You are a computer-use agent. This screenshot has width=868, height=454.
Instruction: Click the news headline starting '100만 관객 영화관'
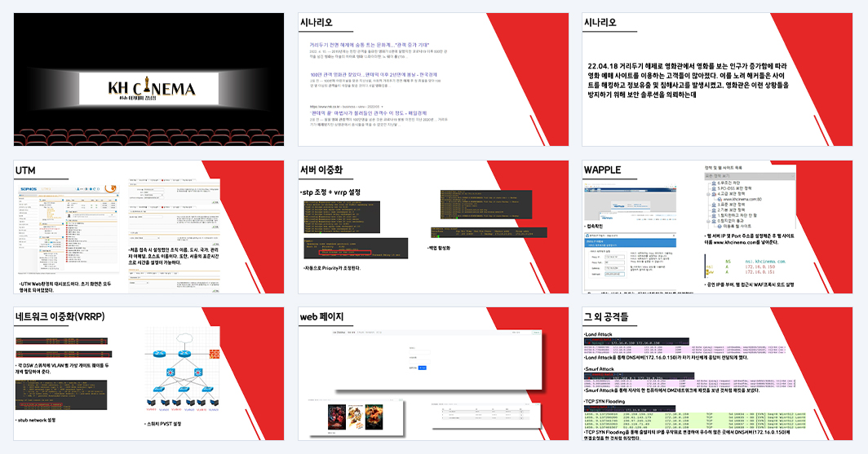(373, 75)
